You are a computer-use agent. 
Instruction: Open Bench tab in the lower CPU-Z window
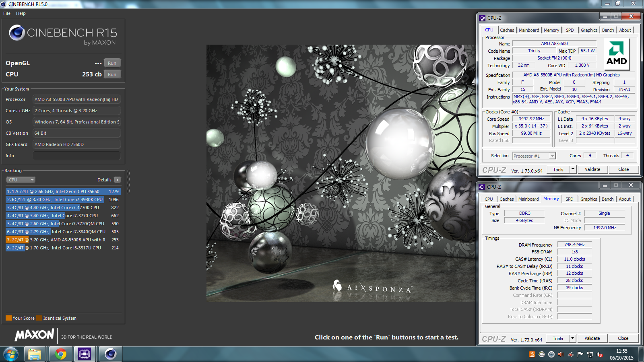coord(607,199)
